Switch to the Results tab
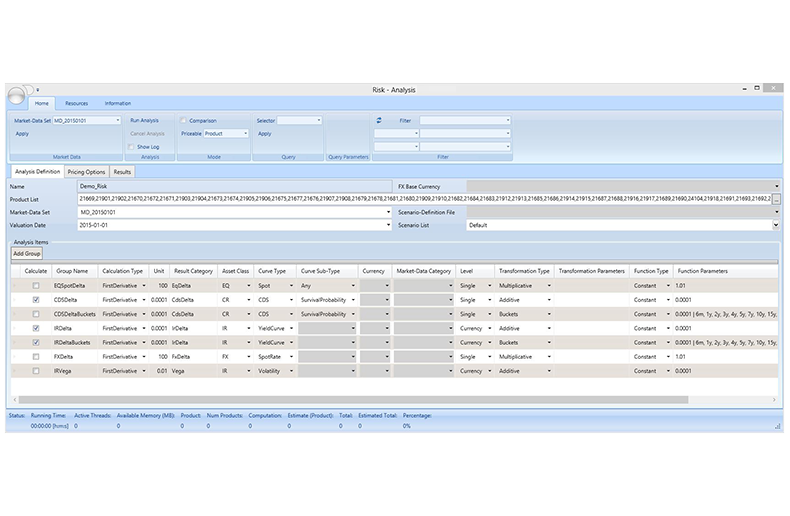790x516 pixels. coord(122,172)
